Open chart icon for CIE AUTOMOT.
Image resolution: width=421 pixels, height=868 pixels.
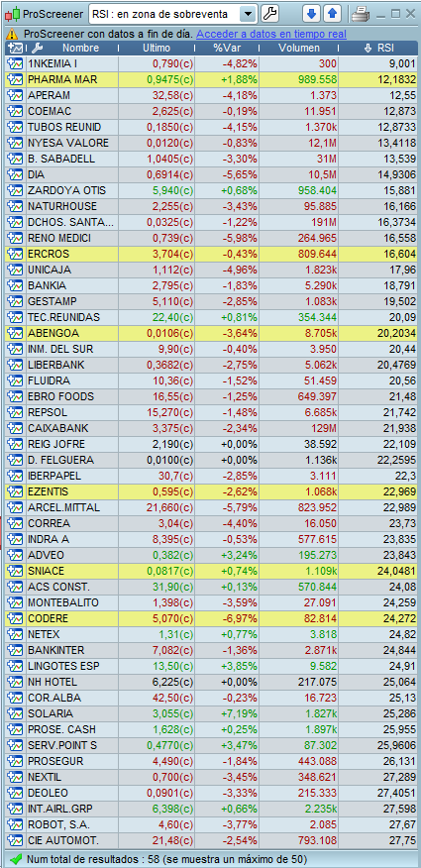[x=15, y=840]
